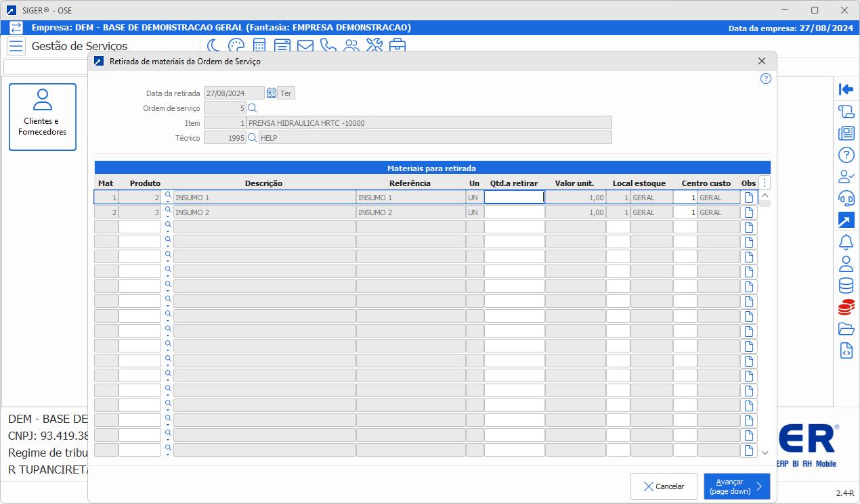
Task: Search for Ordem de serviço with magnifier
Action: [x=253, y=108]
